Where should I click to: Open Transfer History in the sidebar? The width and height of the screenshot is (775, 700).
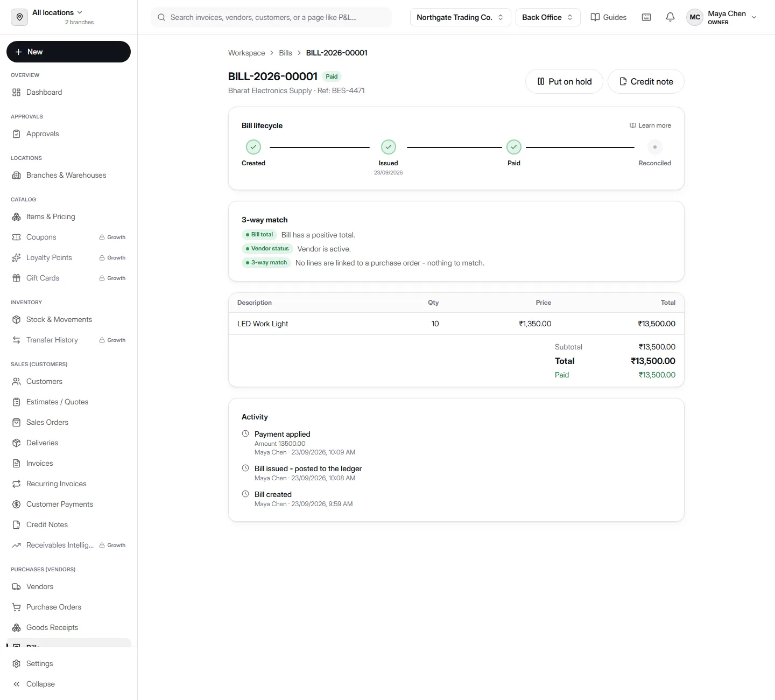pos(69,340)
